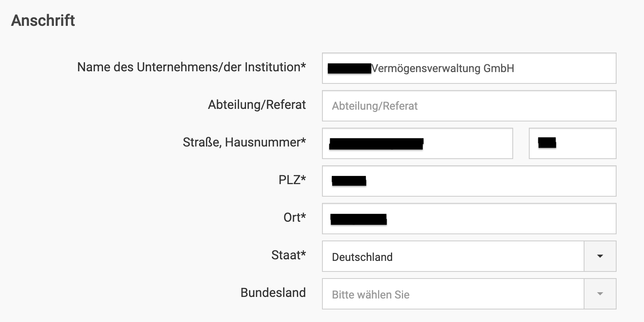Click the 'Bitte wählen Sie' placeholder

(371, 295)
